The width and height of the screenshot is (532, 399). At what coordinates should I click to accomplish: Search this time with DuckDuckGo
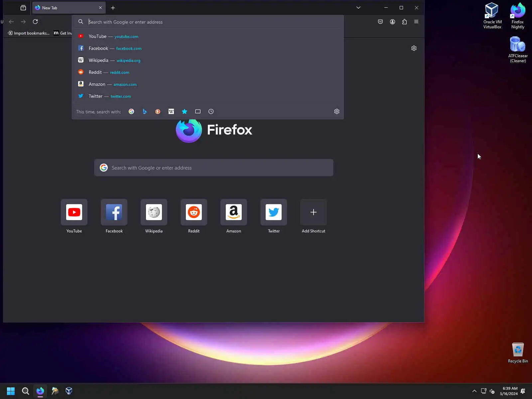[158, 111]
